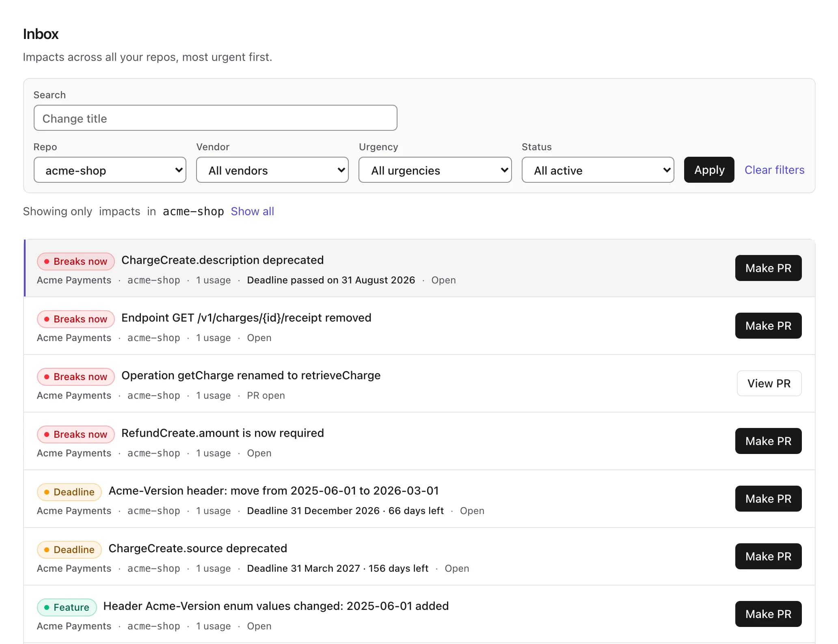This screenshot has width=838, height=644.
Task: Focus the Change title search field
Action: (x=215, y=118)
